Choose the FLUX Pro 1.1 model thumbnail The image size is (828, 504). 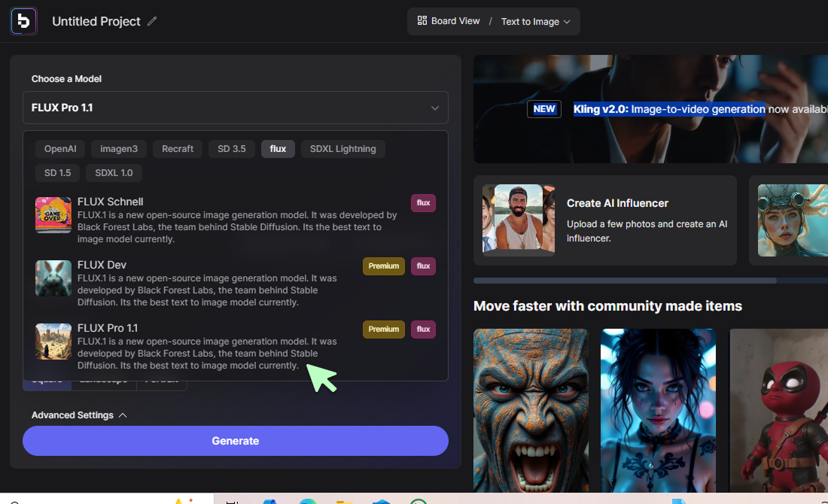pyautogui.click(x=53, y=342)
